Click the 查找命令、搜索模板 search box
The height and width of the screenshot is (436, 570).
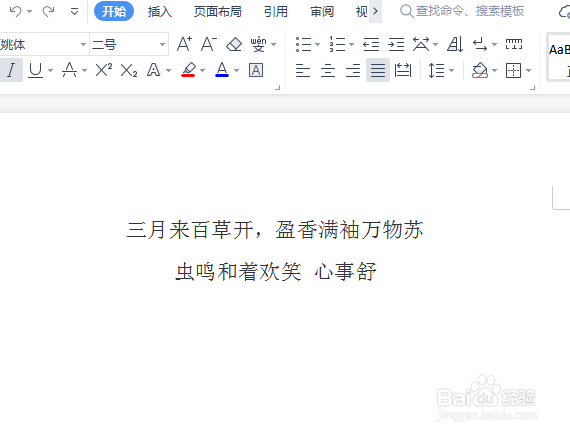pyautogui.click(x=462, y=12)
